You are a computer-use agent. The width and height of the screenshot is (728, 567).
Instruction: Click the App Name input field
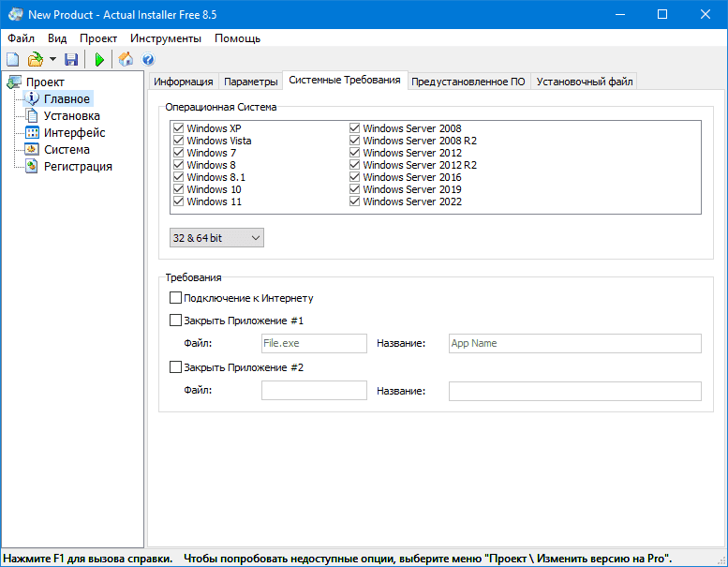pyautogui.click(x=574, y=344)
